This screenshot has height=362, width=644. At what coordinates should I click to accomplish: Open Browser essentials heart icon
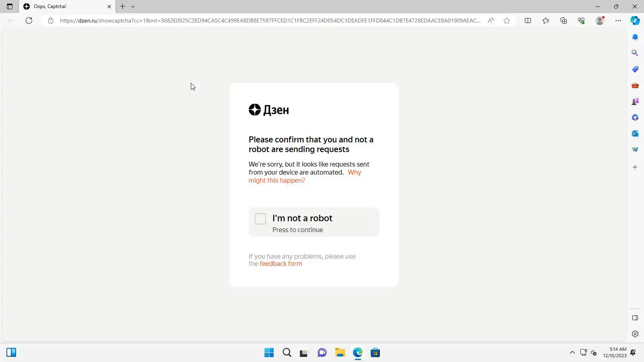pos(581,21)
